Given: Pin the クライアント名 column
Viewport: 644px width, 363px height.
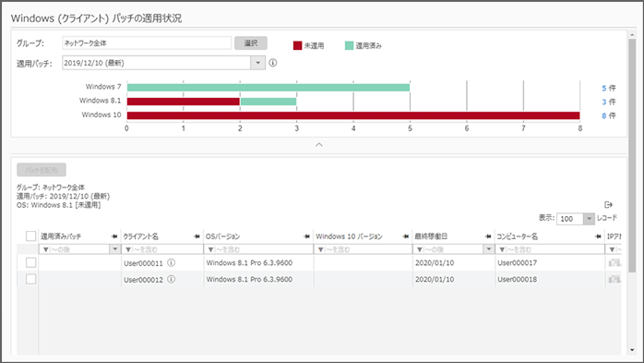Looking at the screenshot, I should pyautogui.click(x=197, y=236).
